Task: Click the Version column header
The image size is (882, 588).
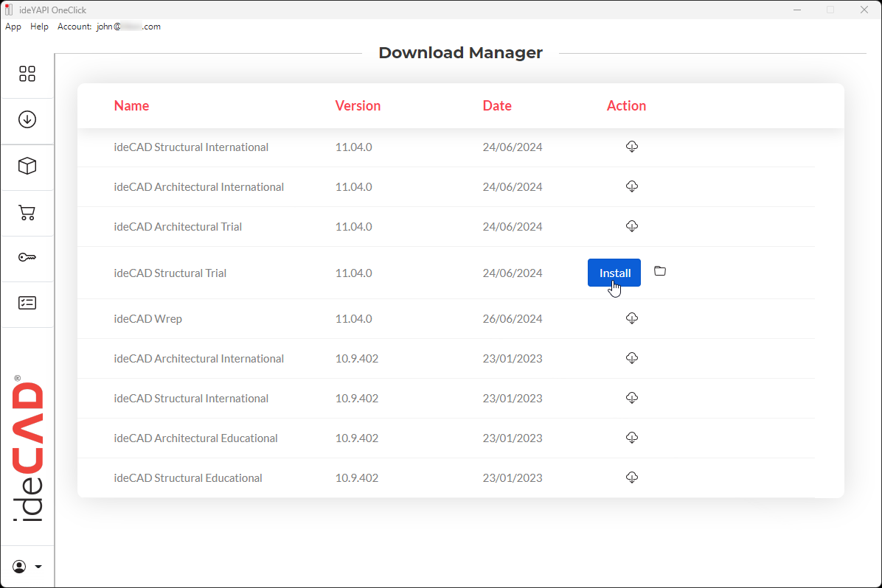Action: coord(358,105)
